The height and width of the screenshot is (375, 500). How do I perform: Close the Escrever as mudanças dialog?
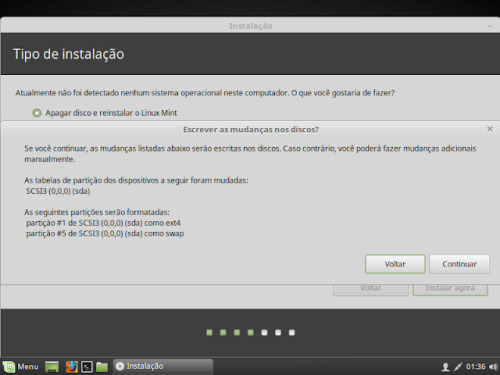tap(490, 129)
